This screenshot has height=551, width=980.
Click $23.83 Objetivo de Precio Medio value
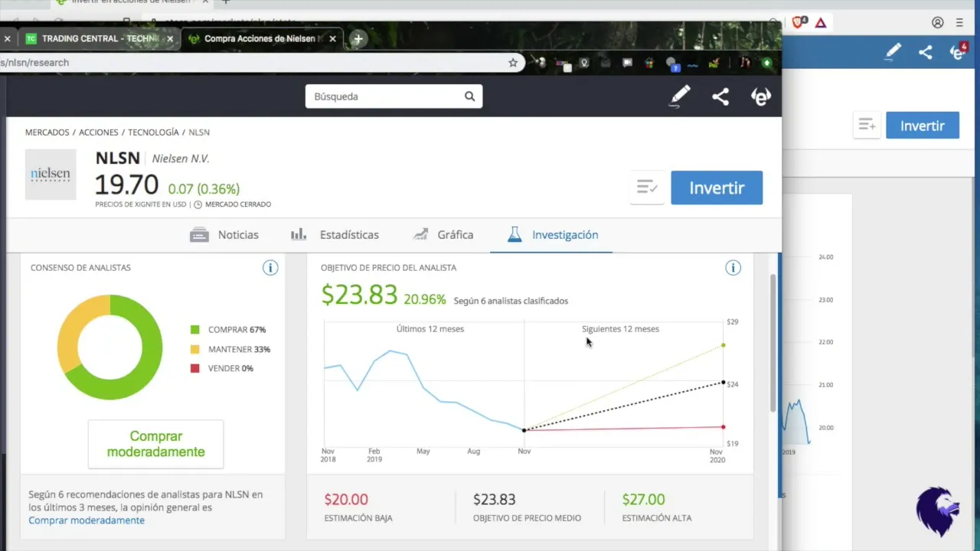495,500
